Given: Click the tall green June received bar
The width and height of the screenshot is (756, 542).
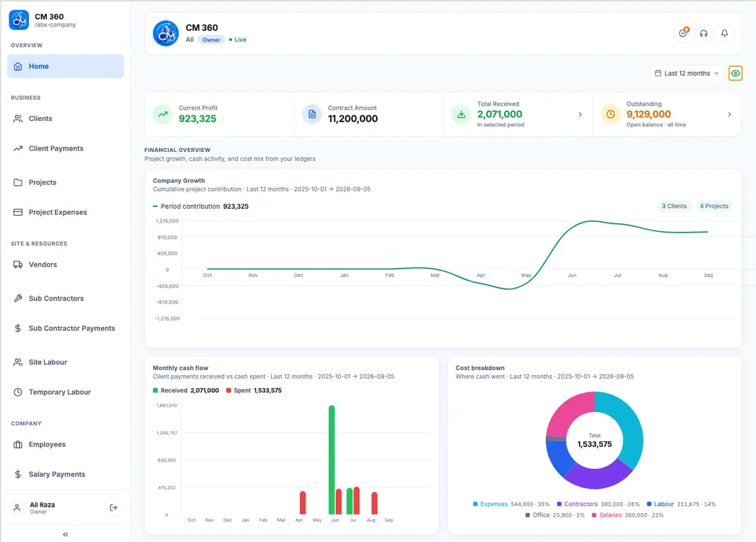Looking at the screenshot, I should click(331, 460).
